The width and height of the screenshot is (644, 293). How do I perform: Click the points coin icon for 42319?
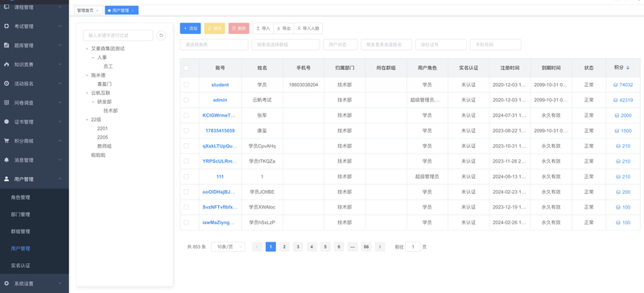tap(616, 100)
